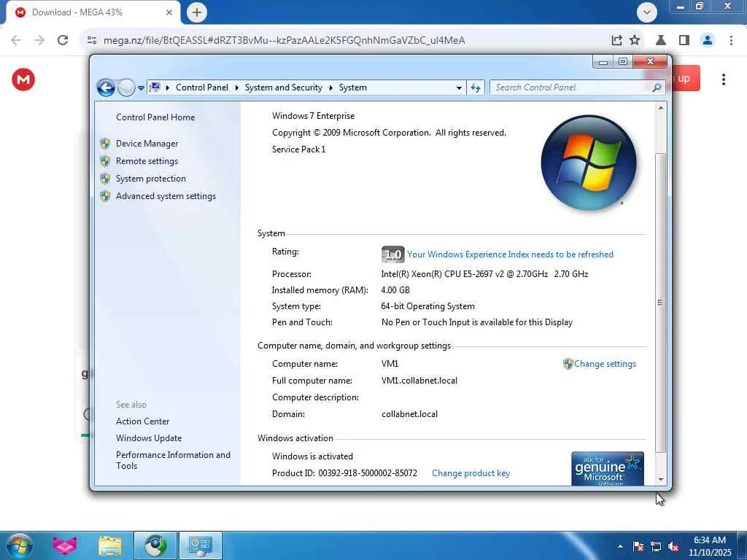747x560 pixels.
Task: Click the shield icon beside System protection
Action: coord(105,179)
